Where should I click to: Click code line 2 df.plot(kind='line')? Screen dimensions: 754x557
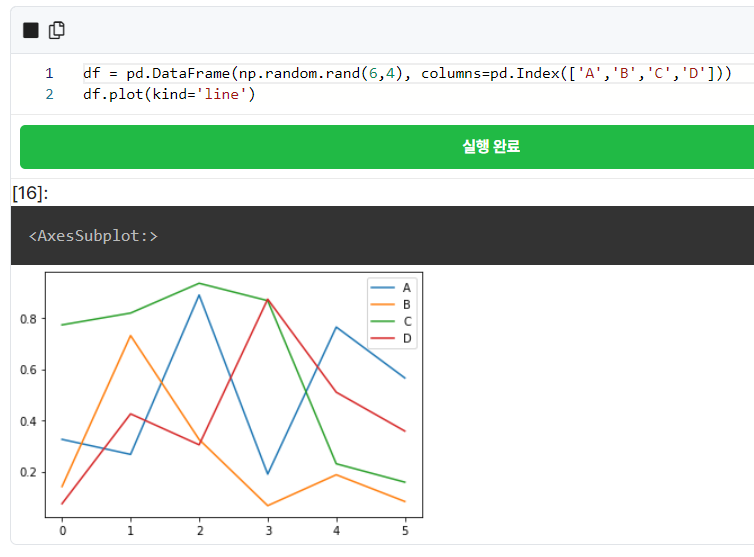coord(169,94)
